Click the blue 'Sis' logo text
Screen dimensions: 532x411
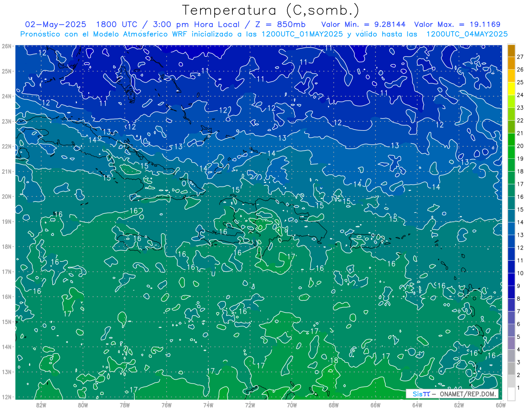[x=417, y=394]
